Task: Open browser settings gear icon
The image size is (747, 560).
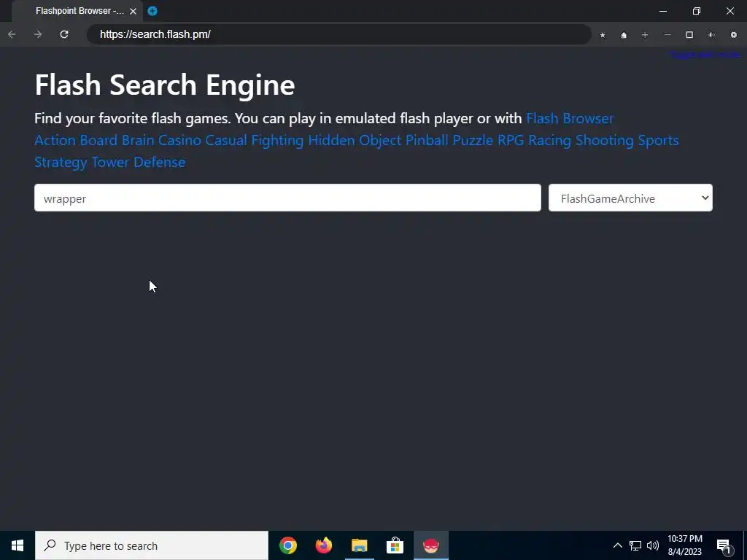Action: tap(734, 35)
